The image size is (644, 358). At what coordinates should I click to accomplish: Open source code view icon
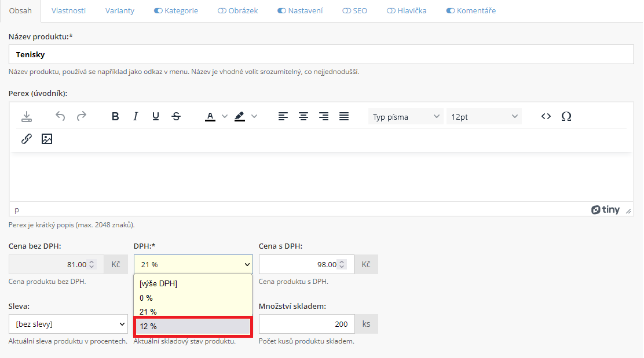(x=546, y=116)
